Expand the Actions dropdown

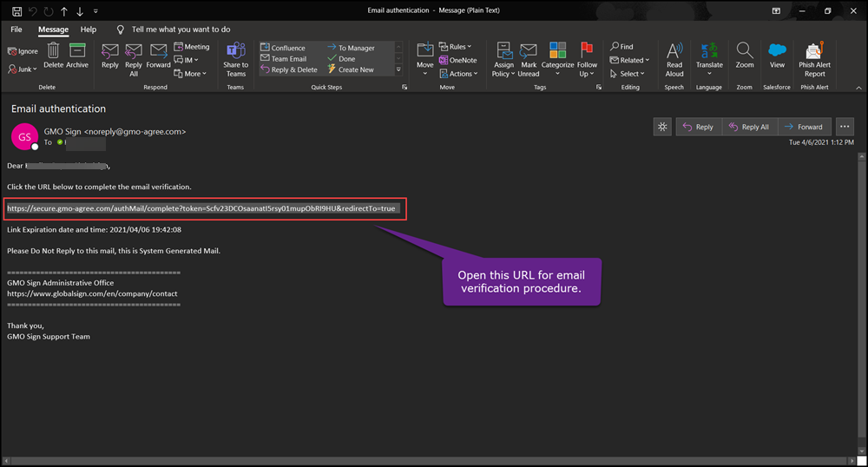458,74
